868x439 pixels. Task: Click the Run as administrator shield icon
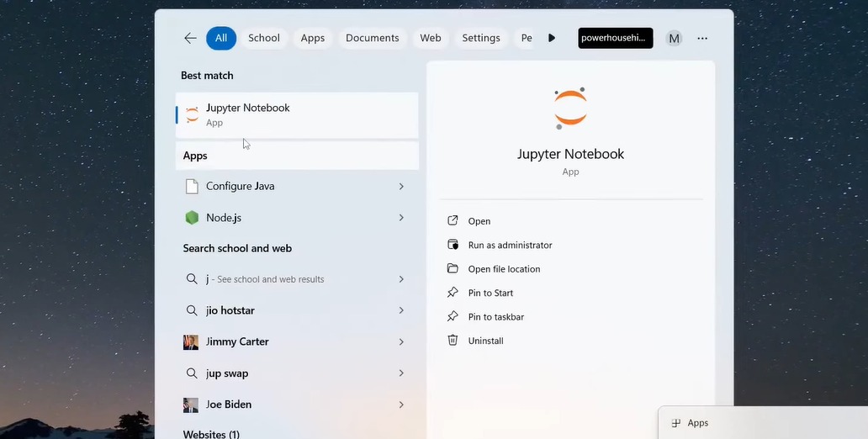point(453,245)
